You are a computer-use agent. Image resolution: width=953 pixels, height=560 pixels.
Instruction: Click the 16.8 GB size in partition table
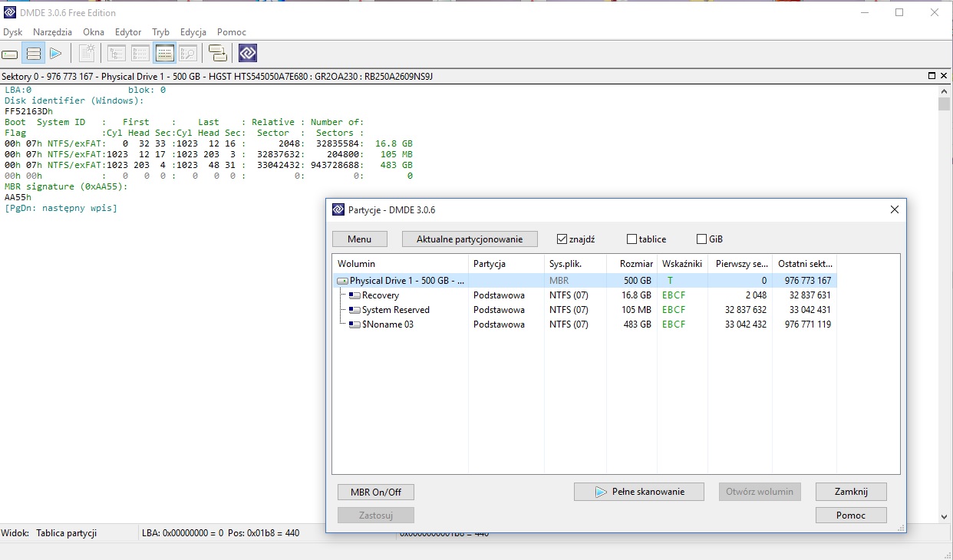coord(394,143)
